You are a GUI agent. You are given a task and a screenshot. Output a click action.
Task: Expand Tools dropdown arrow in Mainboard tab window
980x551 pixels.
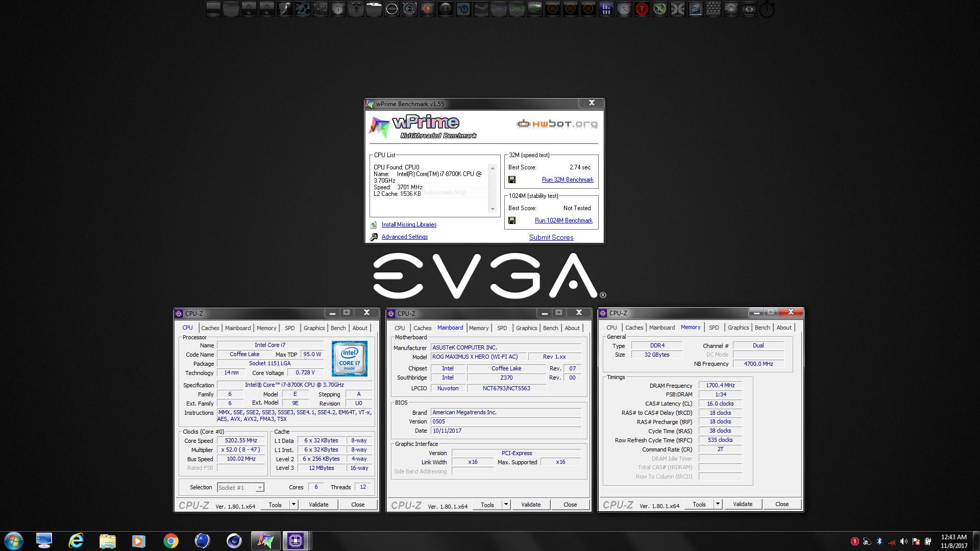pos(506,505)
